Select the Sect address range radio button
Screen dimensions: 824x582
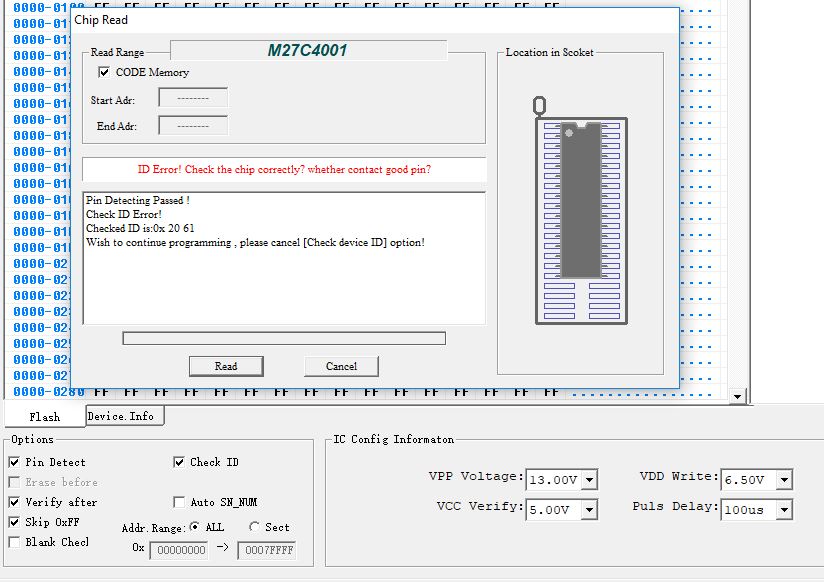[x=254, y=526]
